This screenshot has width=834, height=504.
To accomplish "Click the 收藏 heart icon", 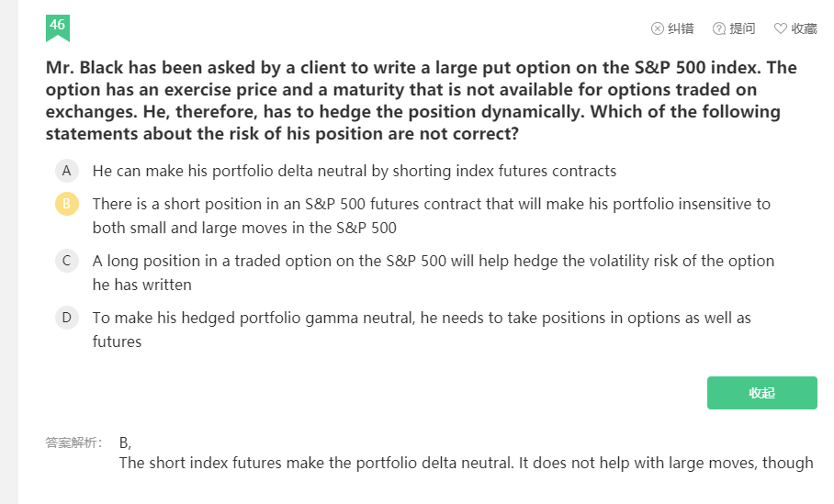I will pos(781,28).
